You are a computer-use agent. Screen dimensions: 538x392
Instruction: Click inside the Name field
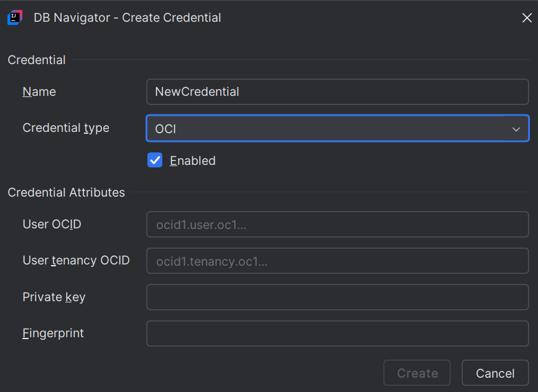click(x=337, y=91)
